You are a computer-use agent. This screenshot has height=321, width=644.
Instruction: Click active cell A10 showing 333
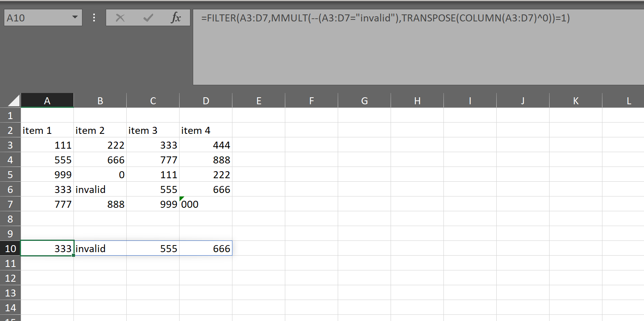[47, 248]
